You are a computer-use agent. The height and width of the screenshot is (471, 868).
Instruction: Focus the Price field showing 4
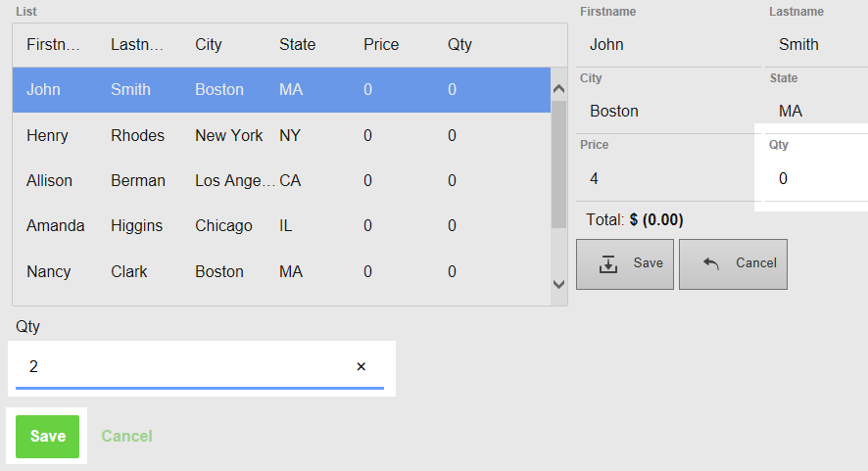click(668, 179)
